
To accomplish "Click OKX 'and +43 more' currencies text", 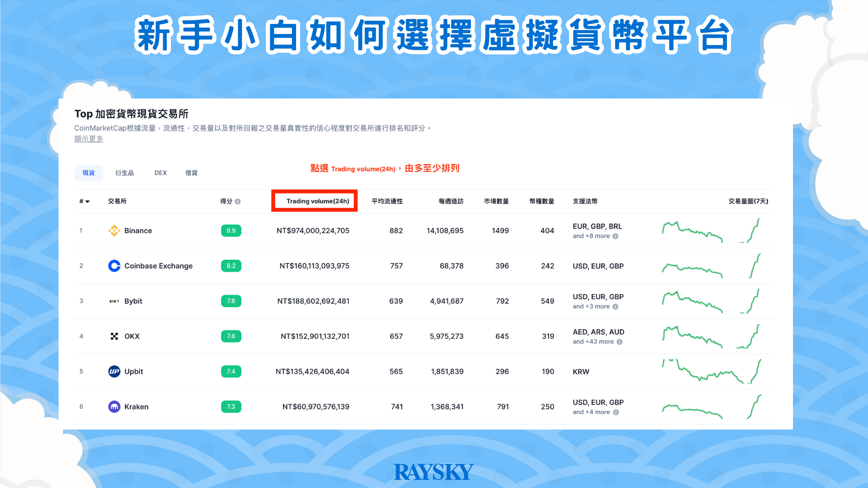I will tap(593, 342).
